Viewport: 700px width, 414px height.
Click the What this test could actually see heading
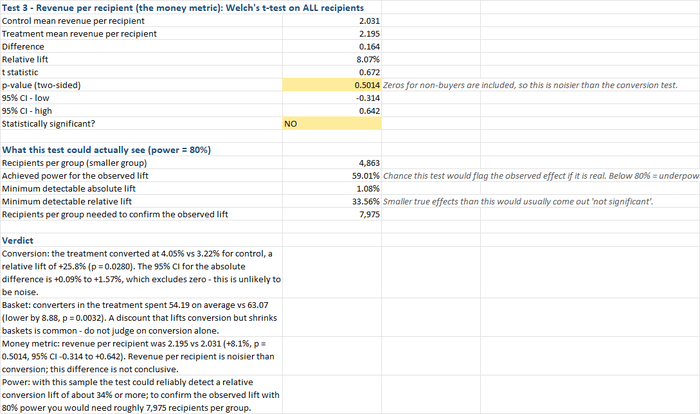coord(106,150)
